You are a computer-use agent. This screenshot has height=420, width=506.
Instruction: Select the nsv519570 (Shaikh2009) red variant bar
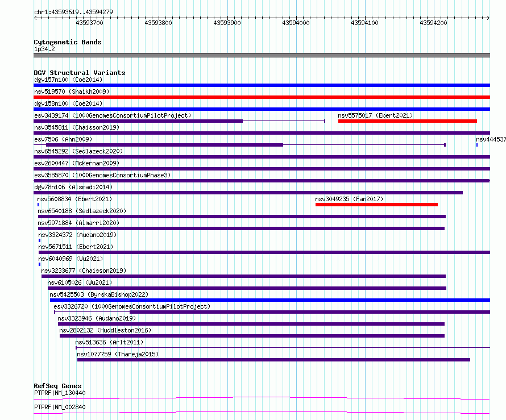262,97
